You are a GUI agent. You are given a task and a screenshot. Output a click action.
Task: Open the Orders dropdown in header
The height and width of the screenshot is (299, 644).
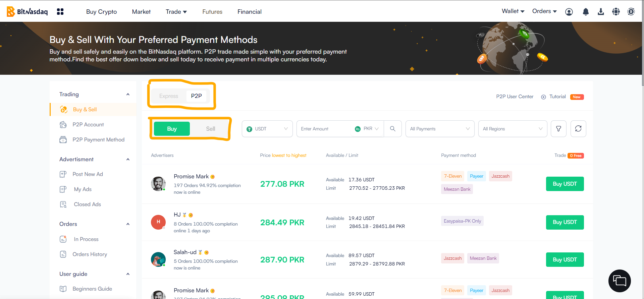click(x=544, y=11)
